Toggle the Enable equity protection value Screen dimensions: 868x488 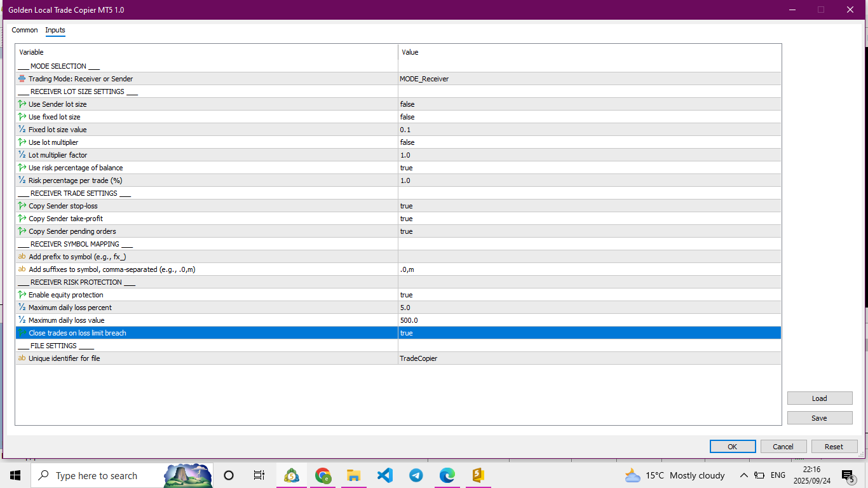tap(590, 295)
